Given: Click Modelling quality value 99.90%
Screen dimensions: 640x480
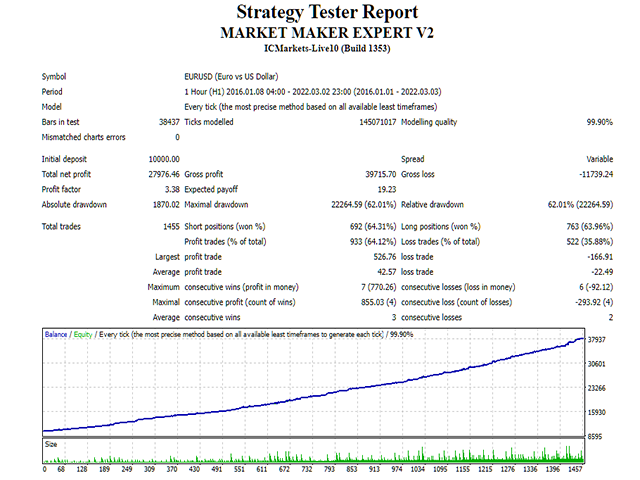Looking at the screenshot, I should point(600,122).
